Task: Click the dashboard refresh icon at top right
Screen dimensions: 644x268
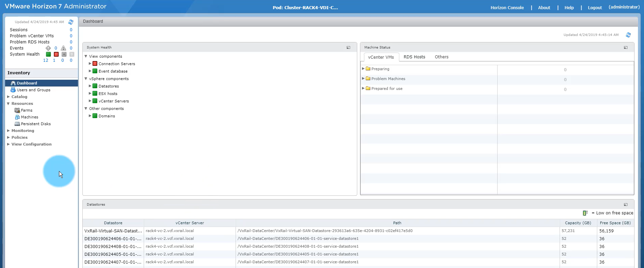Action: point(628,35)
